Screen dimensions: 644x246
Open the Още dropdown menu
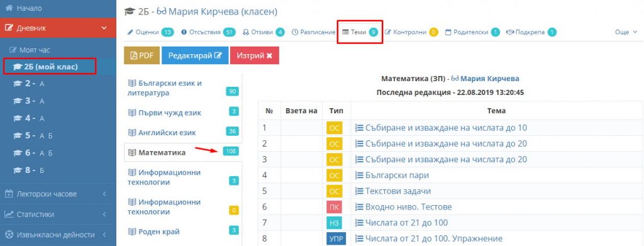coord(626,32)
